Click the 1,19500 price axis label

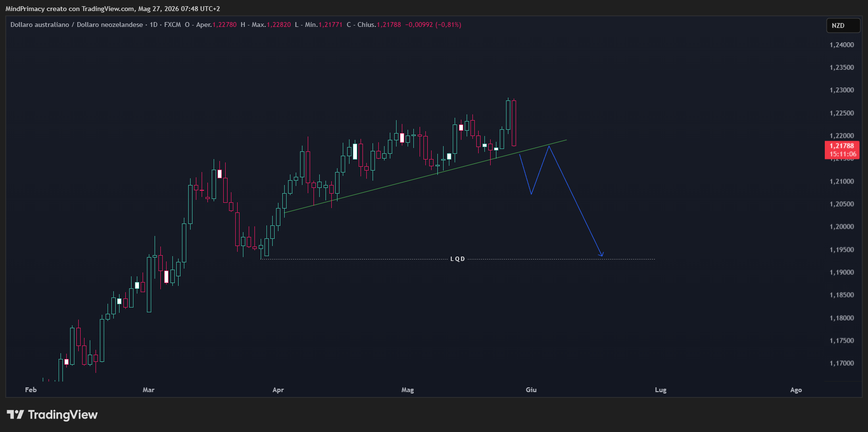click(x=842, y=249)
